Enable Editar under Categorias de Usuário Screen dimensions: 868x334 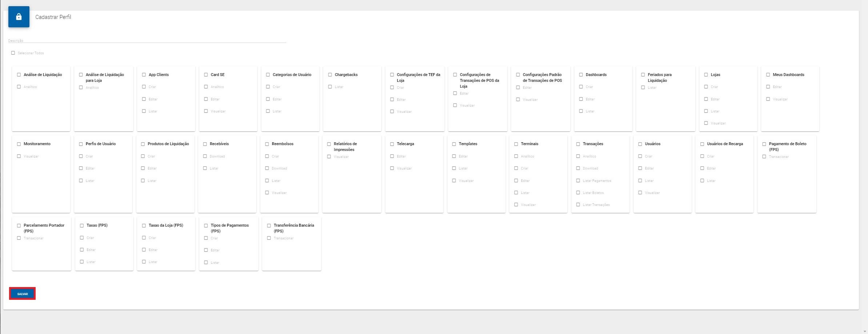click(x=268, y=99)
